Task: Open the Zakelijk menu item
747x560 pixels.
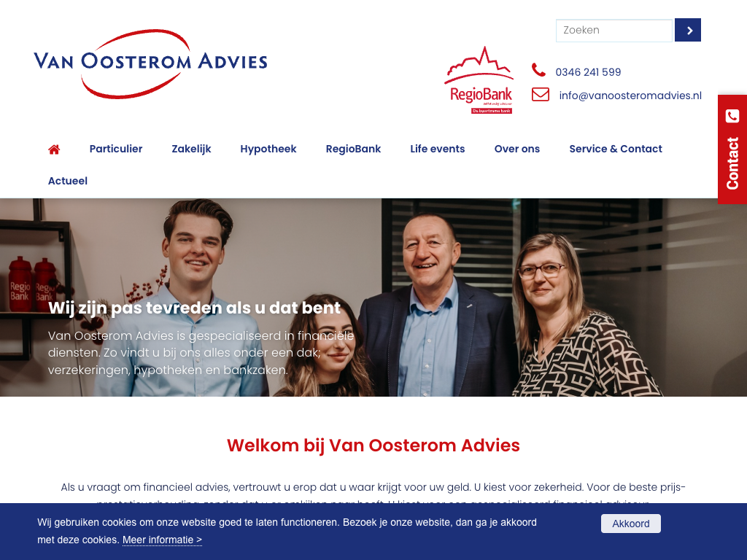Action: point(191,149)
